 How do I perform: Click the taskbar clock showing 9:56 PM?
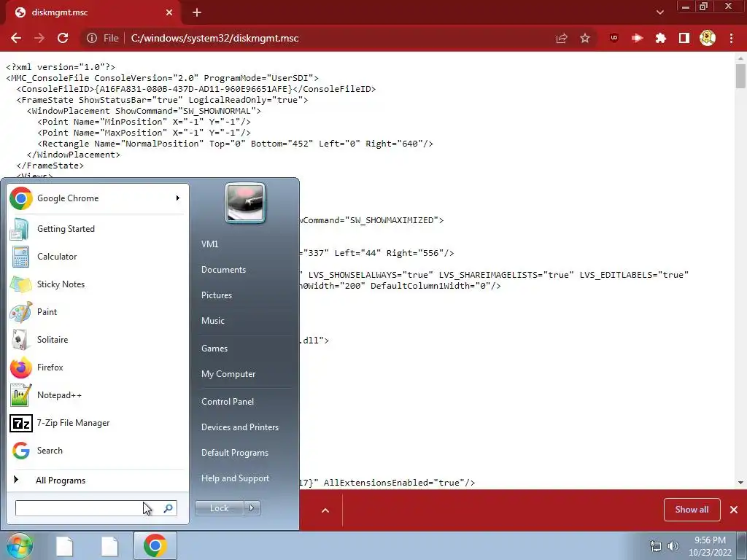(x=710, y=546)
